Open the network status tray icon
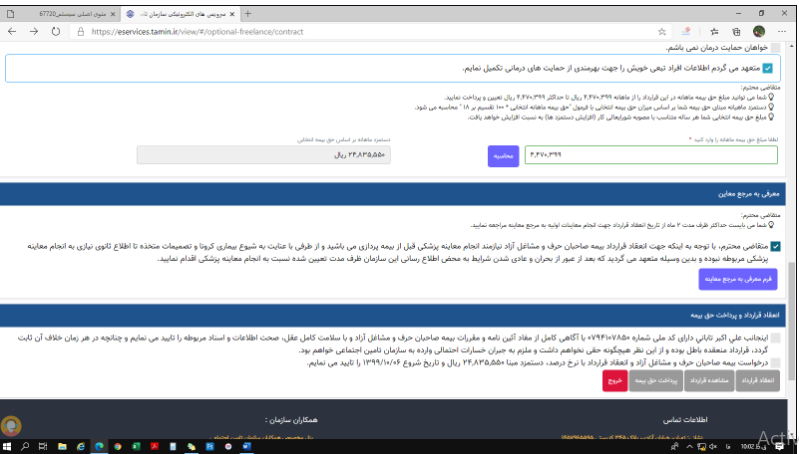Screen dimensions: 799x454 point(701,446)
